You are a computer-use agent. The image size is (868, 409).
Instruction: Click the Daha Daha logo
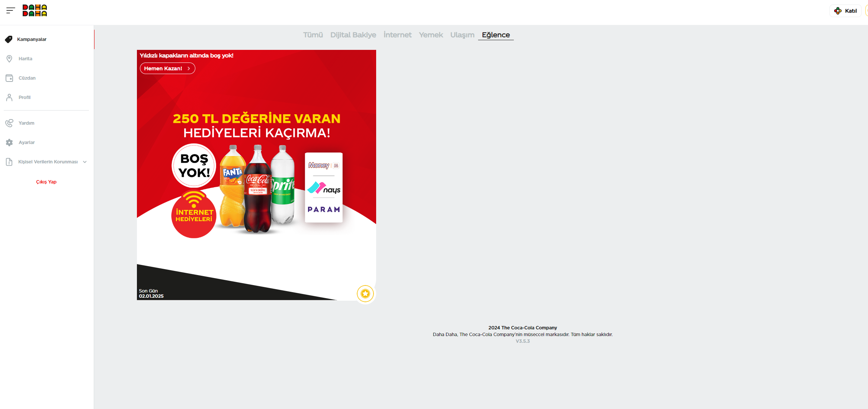[x=35, y=10]
